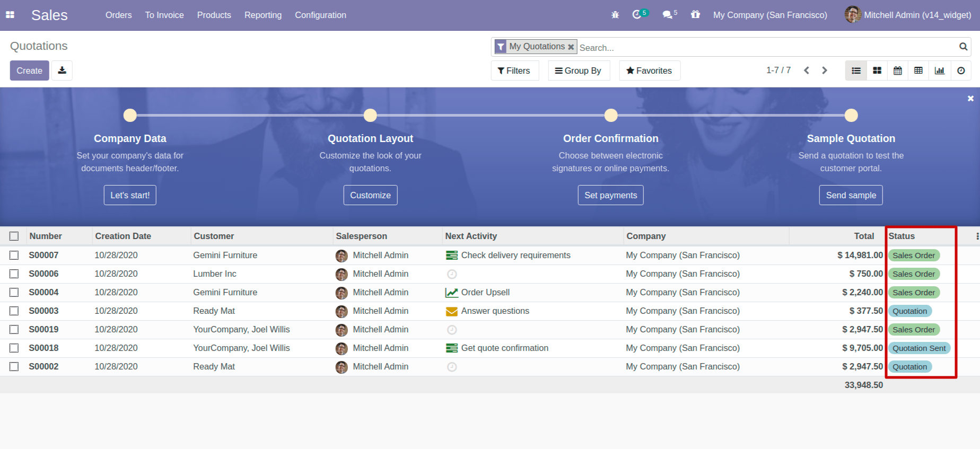Screen dimensions: 980x449
Task: Click the Search input field
Action: click(766, 47)
